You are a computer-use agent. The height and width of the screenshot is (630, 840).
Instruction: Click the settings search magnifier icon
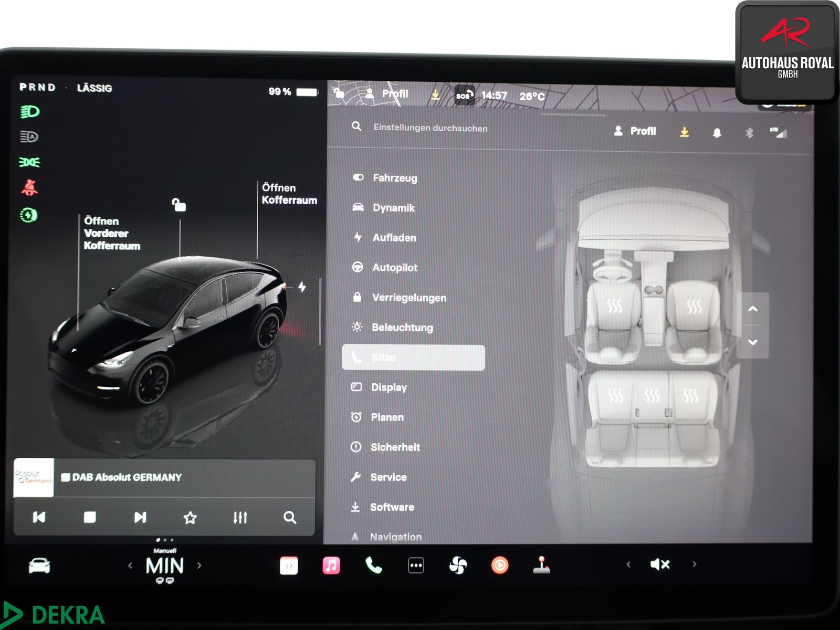tap(356, 127)
